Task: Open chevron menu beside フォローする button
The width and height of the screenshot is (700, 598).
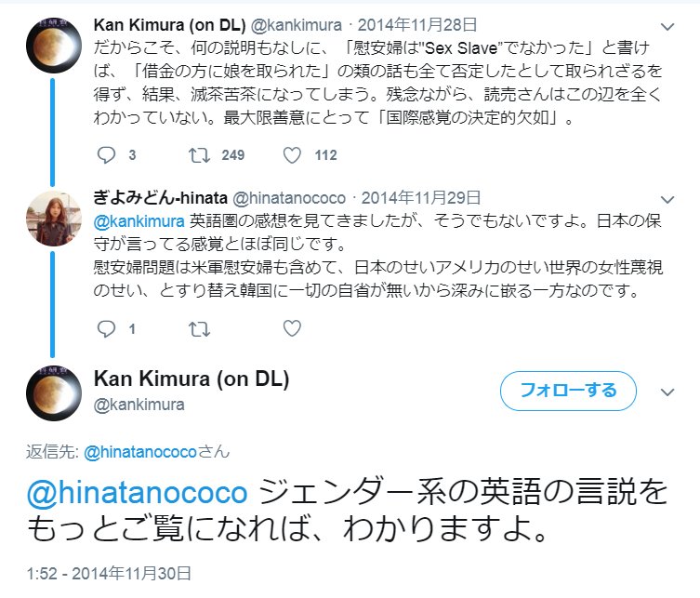Action: [667, 392]
